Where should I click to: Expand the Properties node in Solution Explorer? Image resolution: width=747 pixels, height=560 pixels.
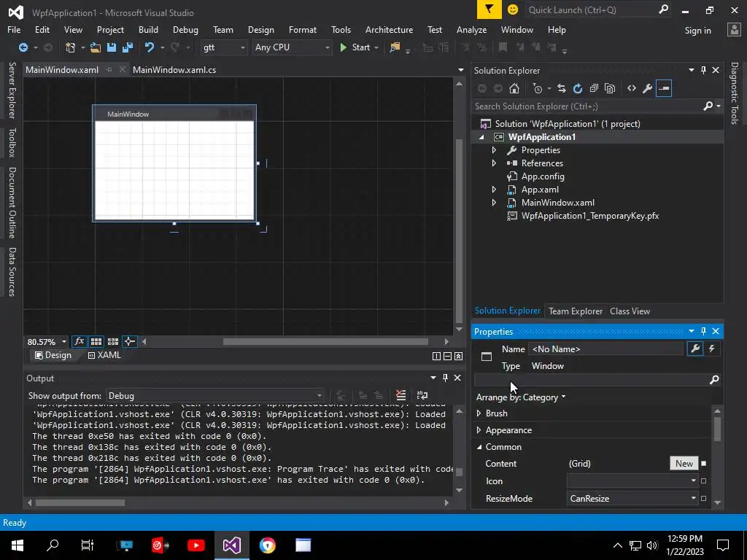(x=494, y=150)
